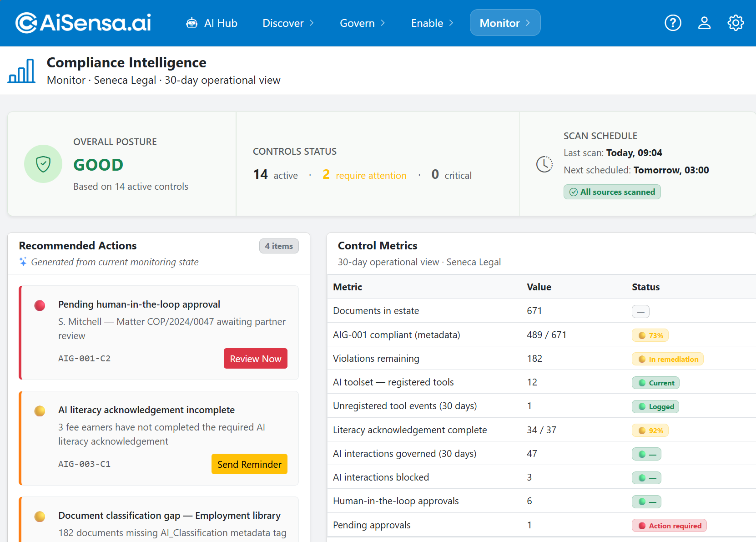Click check icon in All sources scanned badge
The width and height of the screenshot is (756, 542).
pyautogui.click(x=574, y=192)
